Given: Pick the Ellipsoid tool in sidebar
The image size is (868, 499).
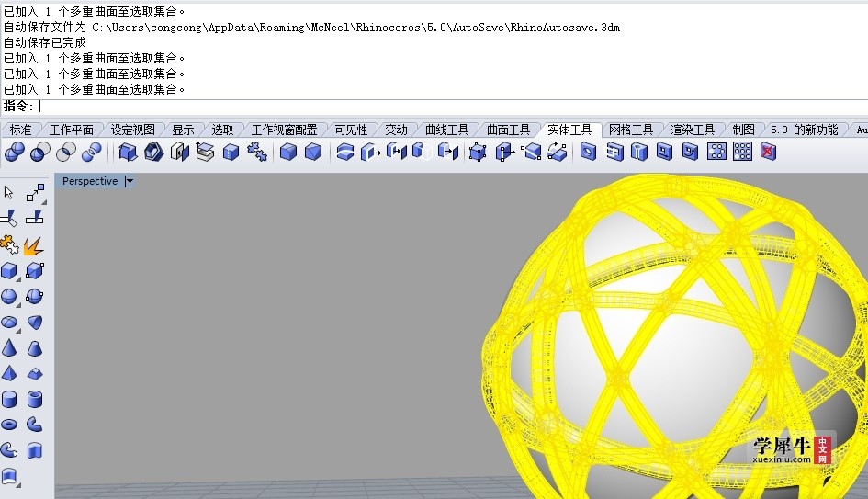Looking at the screenshot, I should click(x=9, y=323).
